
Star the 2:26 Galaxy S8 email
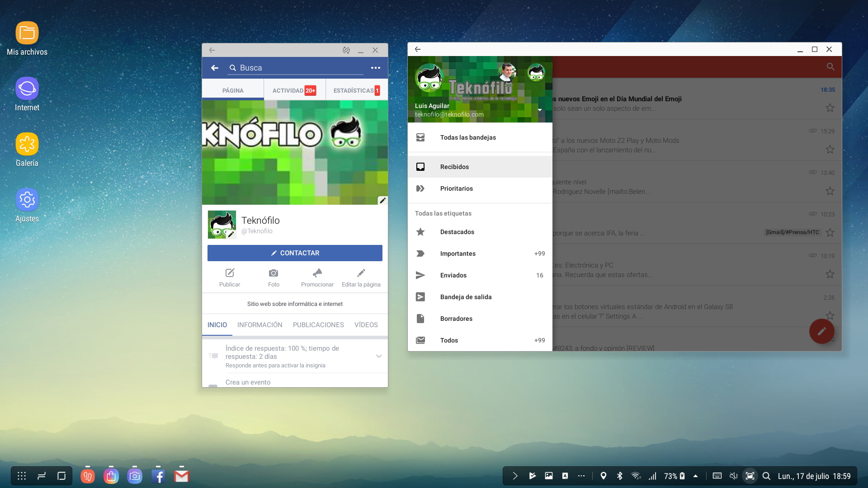click(830, 315)
